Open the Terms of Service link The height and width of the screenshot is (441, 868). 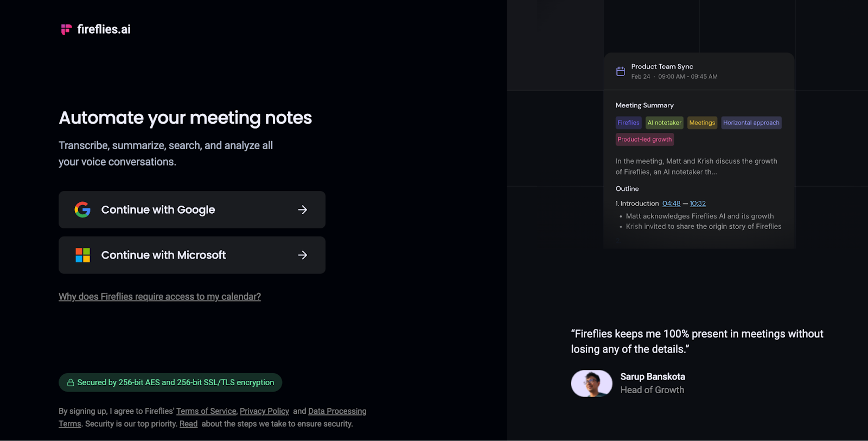click(206, 411)
